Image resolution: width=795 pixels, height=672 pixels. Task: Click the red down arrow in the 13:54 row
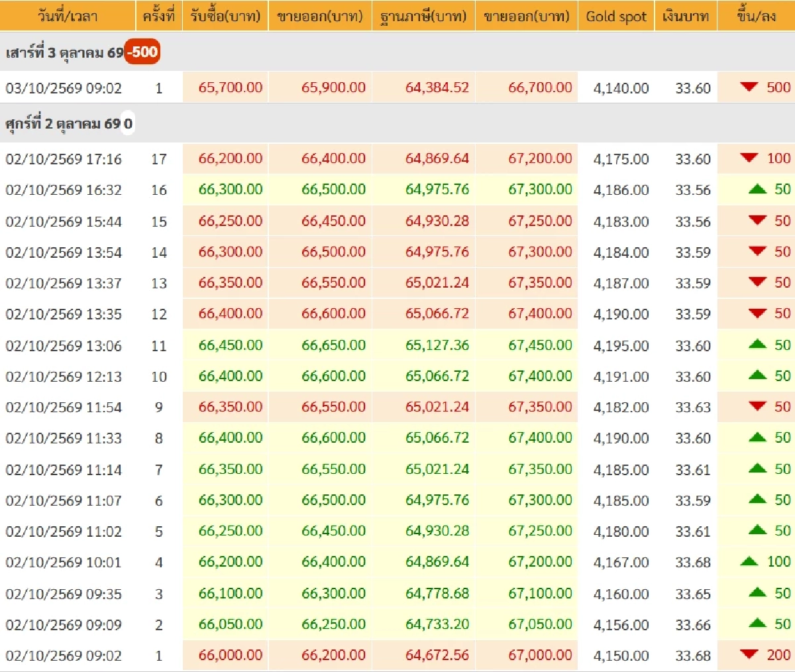(757, 251)
